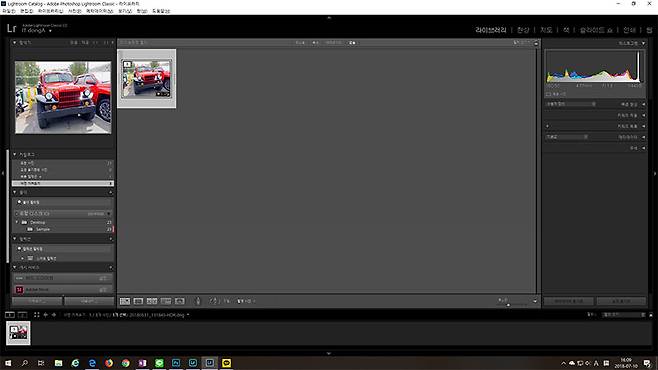Click the Export button
This screenshot has width=658, height=370.
coord(89,301)
